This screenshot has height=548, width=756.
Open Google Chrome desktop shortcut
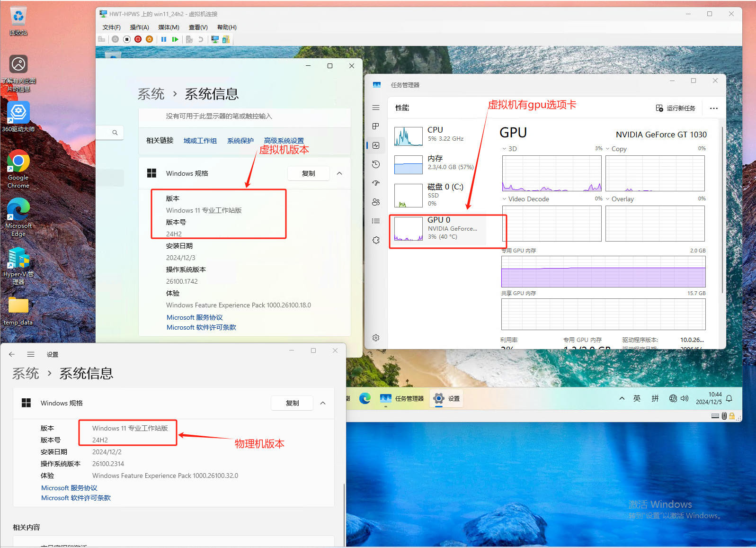[x=18, y=170]
